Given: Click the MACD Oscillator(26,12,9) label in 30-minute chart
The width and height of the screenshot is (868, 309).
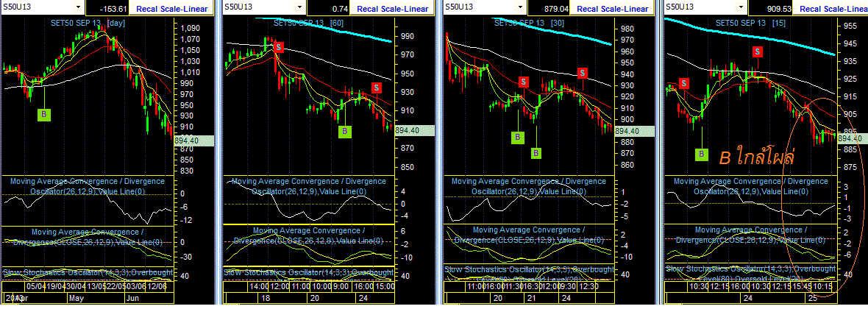Looking at the screenshot, I should pos(529,185).
